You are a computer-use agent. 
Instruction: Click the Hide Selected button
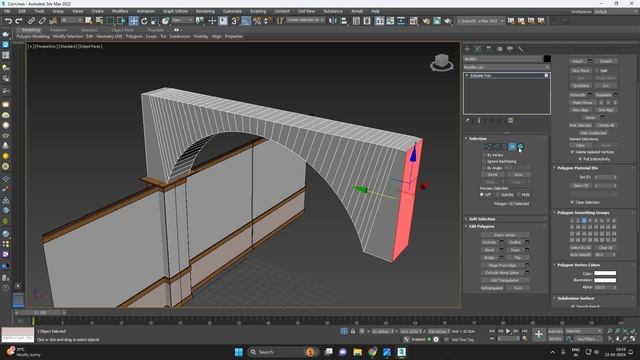coord(580,125)
